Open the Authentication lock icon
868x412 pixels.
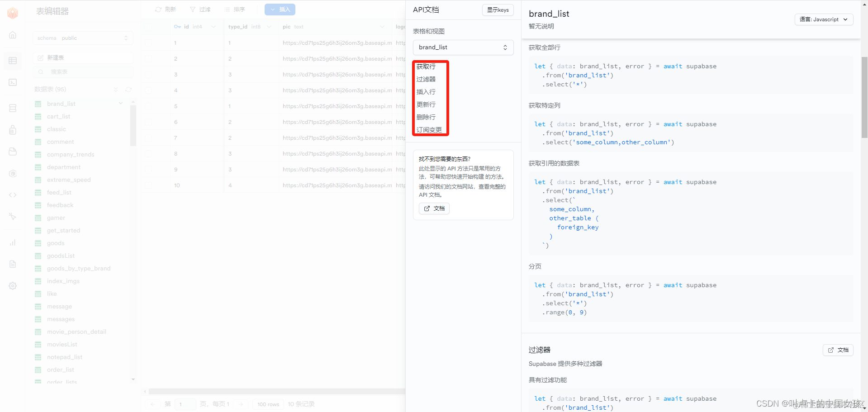(x=13, y=130)
